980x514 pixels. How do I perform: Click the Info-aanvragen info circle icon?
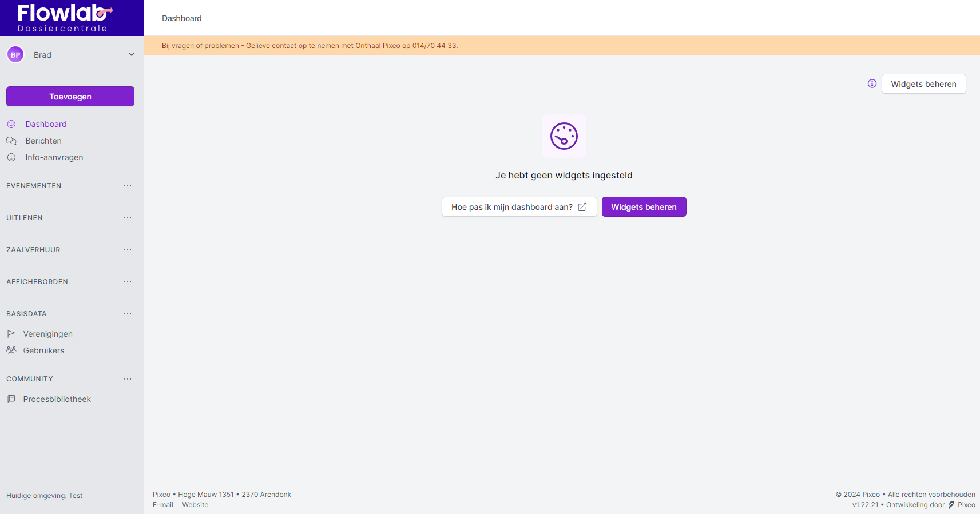pos(11,157)
